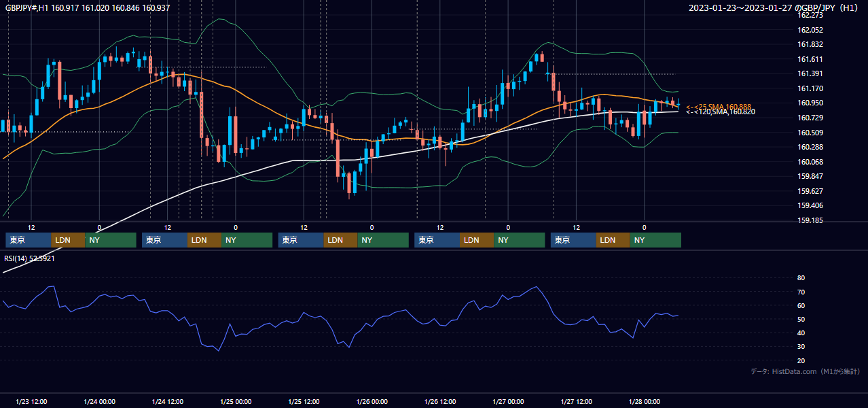
Task: Click price axis value 160.729
Action: coord(810,118)
